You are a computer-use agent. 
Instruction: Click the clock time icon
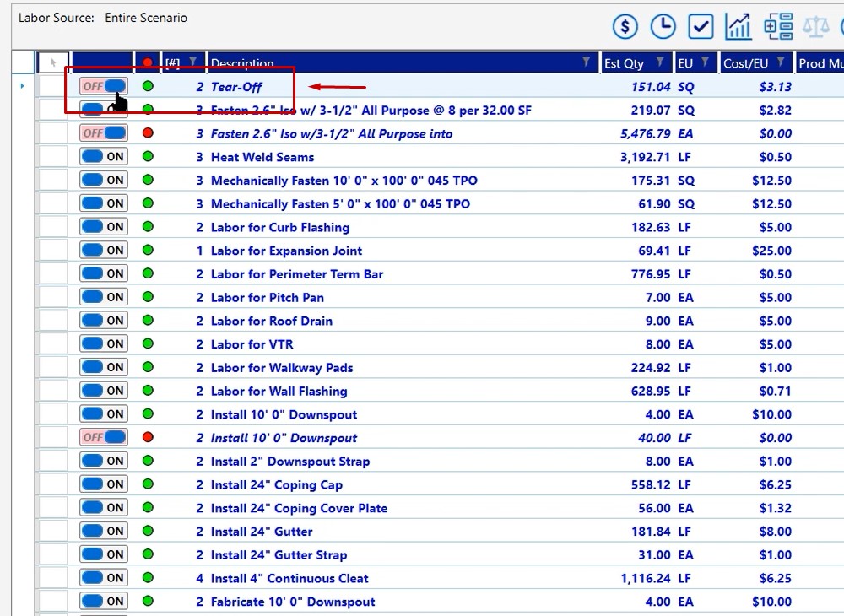point(663,27)
